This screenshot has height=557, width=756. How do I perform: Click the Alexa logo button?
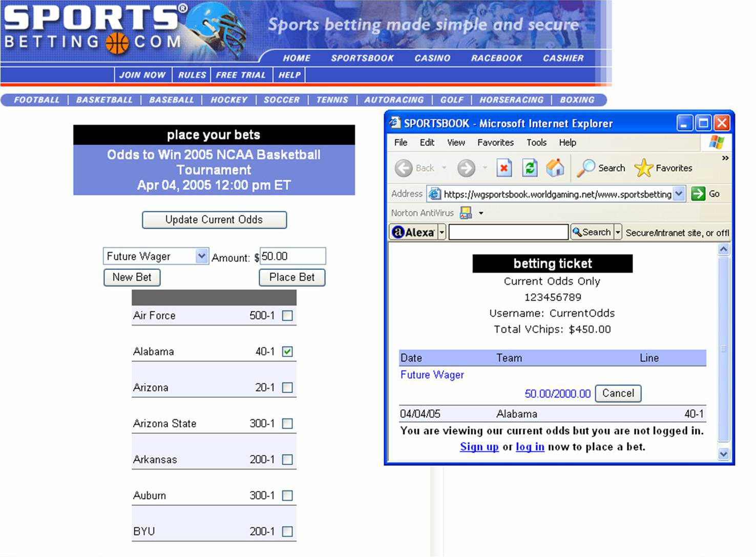click(x=413, y=232)
